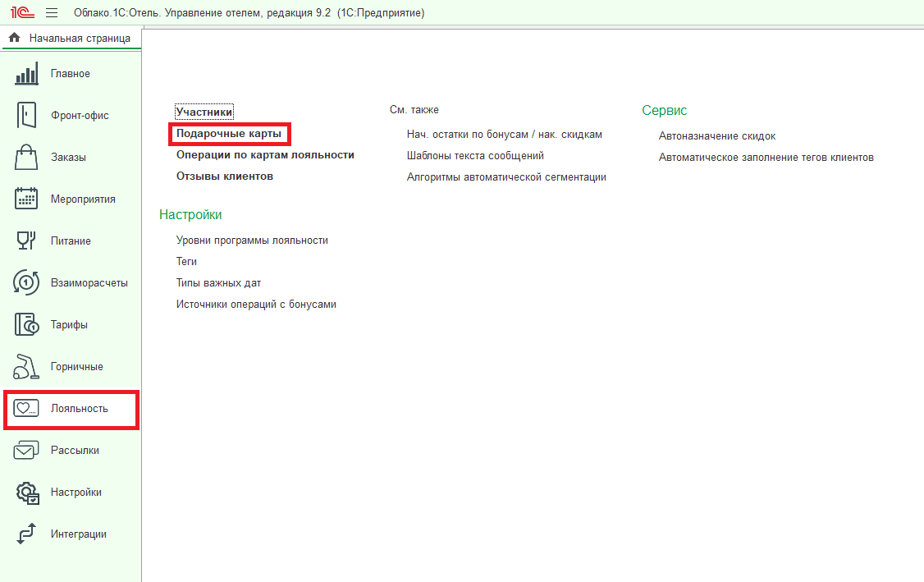
Task: Select the Заказы section
Action: tap(68, 158)
